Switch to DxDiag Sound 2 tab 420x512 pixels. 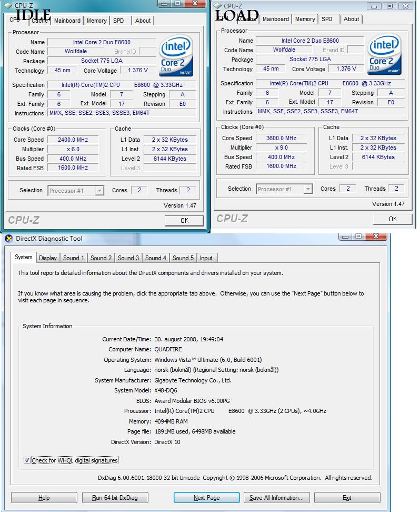(x=101, y=258)
